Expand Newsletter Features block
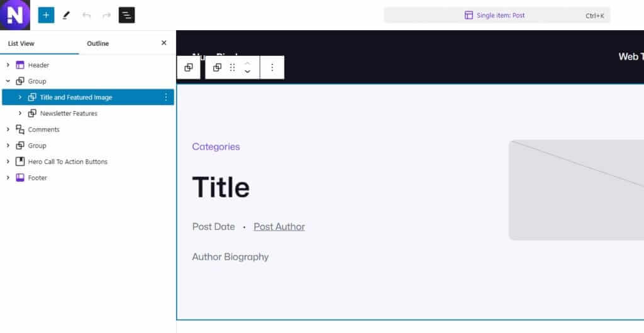Viewport: 644px width, 333px height. click(20, 114)
